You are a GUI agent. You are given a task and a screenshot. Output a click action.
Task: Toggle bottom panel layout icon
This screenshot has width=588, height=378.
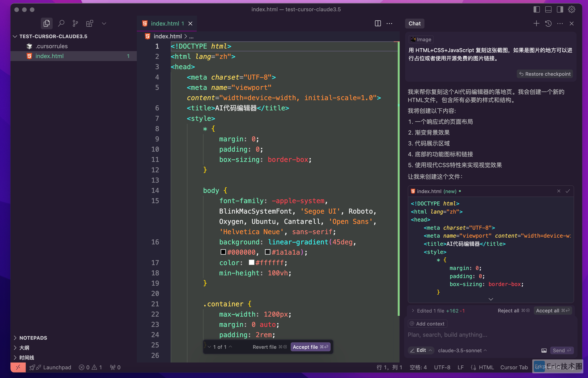coord(548,9)
